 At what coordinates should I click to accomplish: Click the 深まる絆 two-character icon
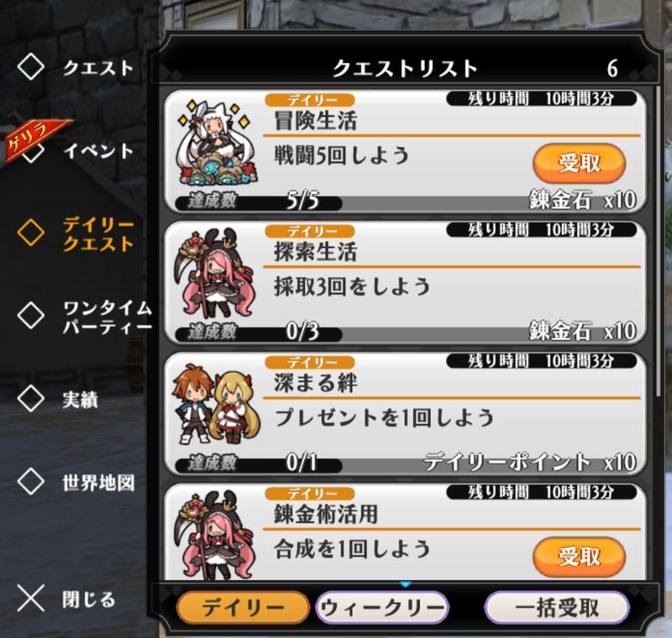(x=216, y=405)
